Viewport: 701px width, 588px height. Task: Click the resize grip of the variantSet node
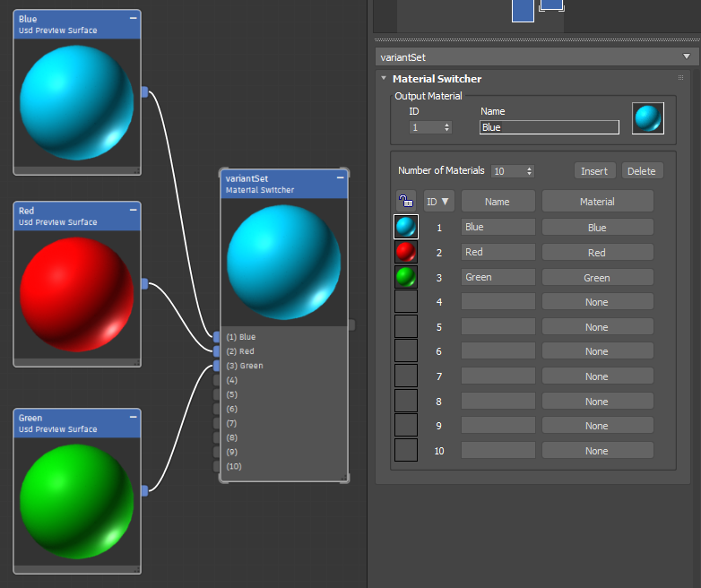(x=344, y=479)
